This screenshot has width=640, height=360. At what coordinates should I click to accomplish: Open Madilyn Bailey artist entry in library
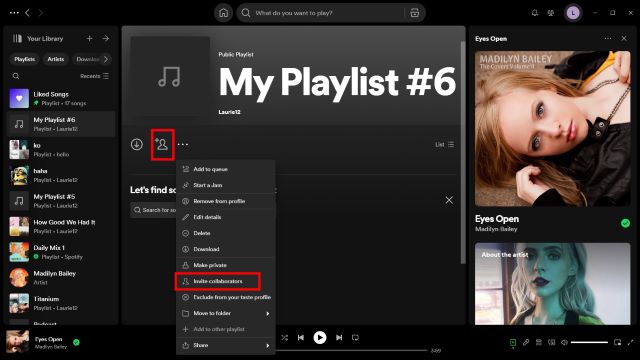point(61,278)
